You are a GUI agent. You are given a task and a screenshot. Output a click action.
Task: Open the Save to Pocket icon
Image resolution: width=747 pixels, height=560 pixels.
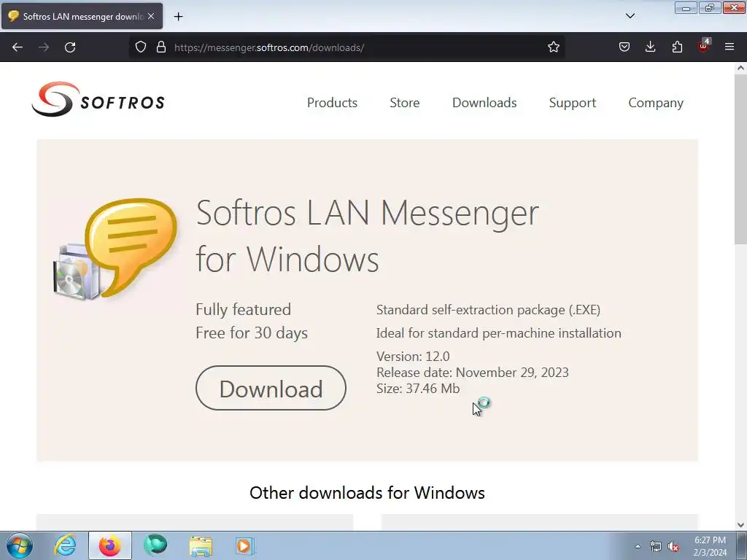[624, 47]
